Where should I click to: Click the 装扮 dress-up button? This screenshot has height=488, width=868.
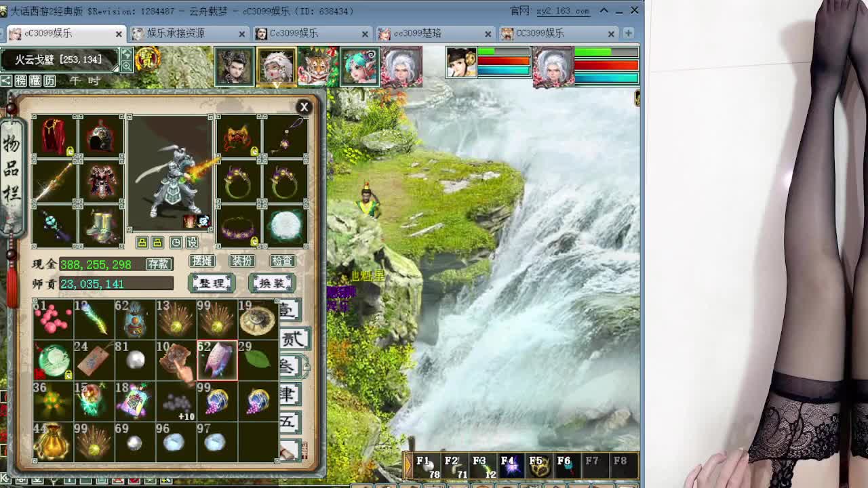pyautogui.click(x=242, y=260)
